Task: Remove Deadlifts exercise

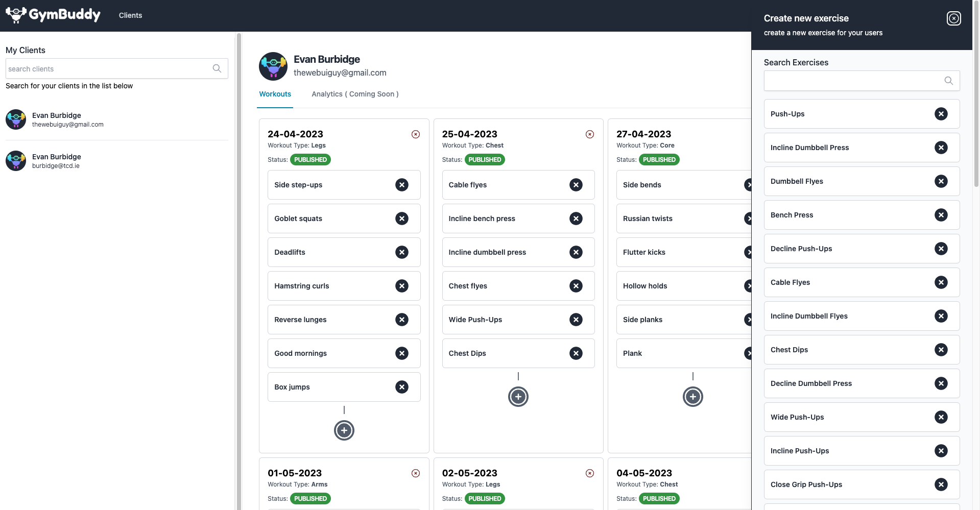Action: pos(402,252)
